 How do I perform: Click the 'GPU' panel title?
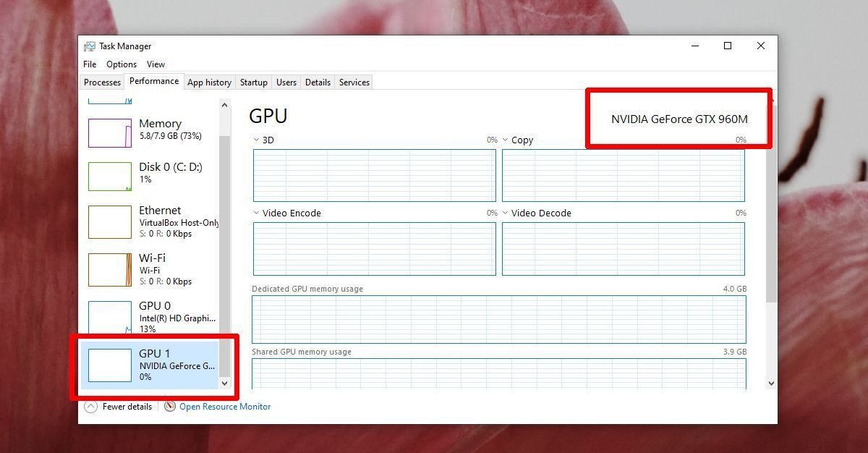click(268, 116)
